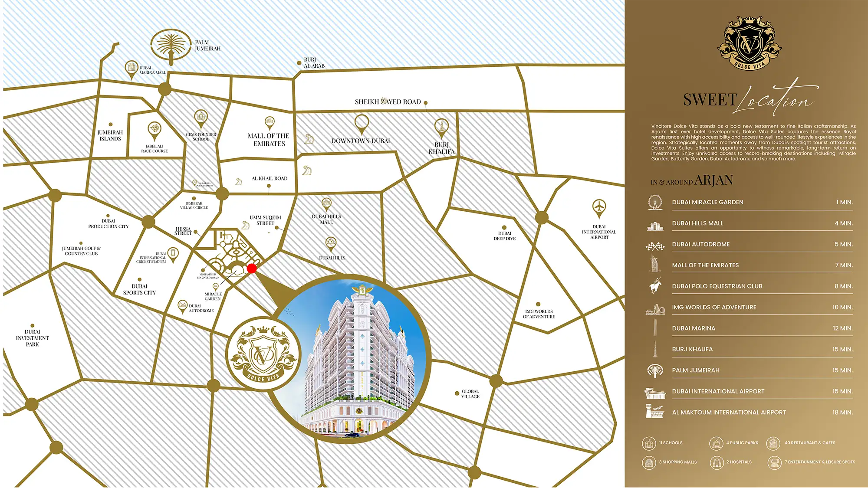Select the Burj Khalifa map pin
This screenshot has height=488, width=868.
pos(441,128)
